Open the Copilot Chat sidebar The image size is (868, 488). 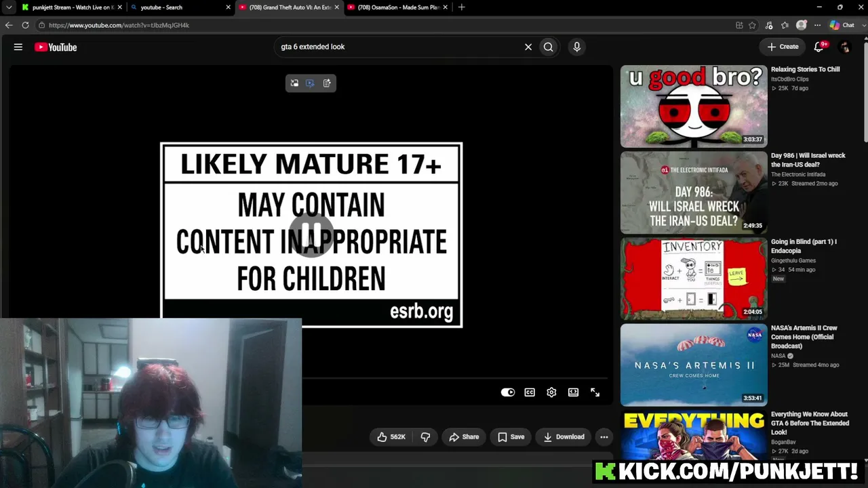(842, 25)
